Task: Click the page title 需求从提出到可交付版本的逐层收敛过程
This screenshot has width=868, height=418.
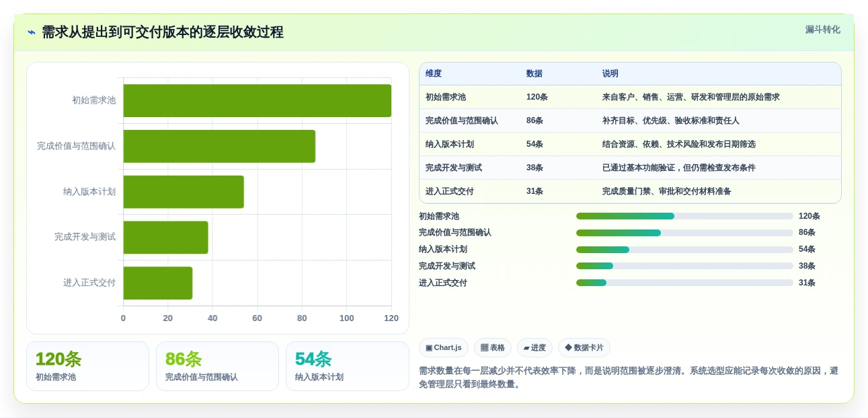Action: coord(163,32)
